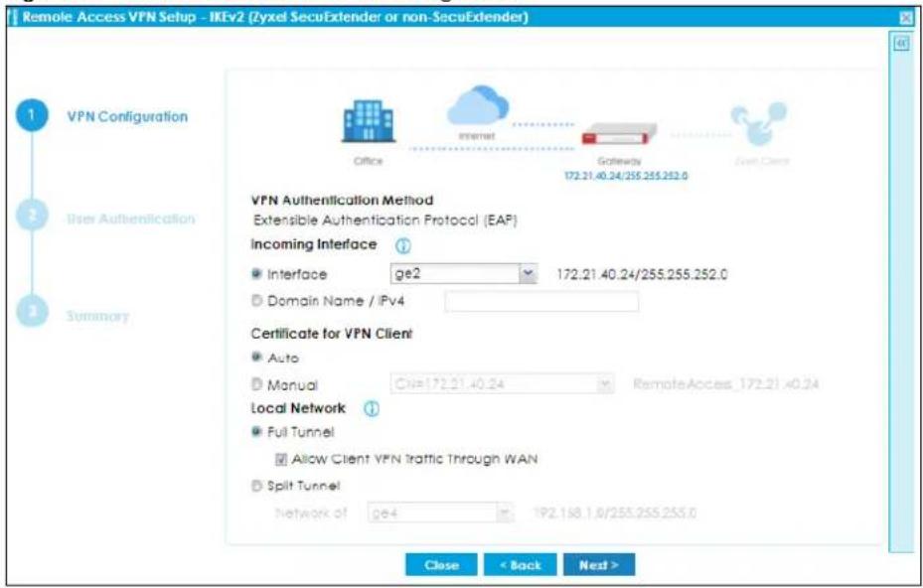Image resolution: width=923 pixels, height=588 pixels.
Task: Click the Next button
Action: click(x=599, y=565)
